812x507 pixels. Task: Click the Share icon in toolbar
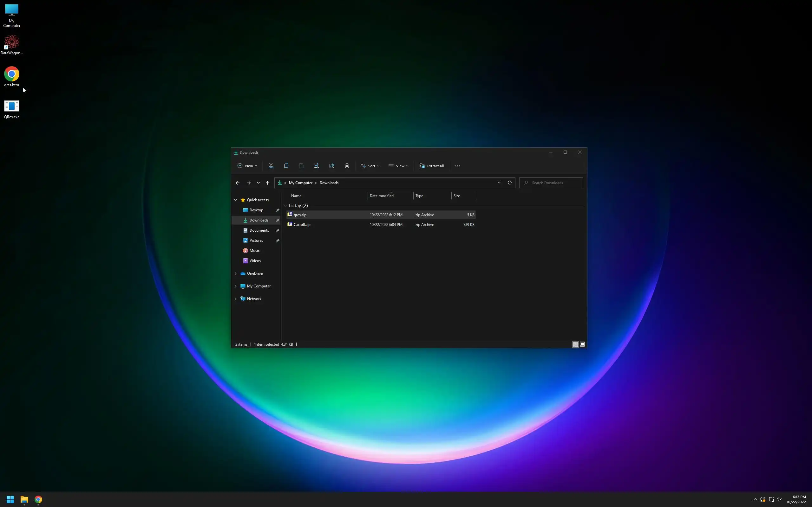331,166
